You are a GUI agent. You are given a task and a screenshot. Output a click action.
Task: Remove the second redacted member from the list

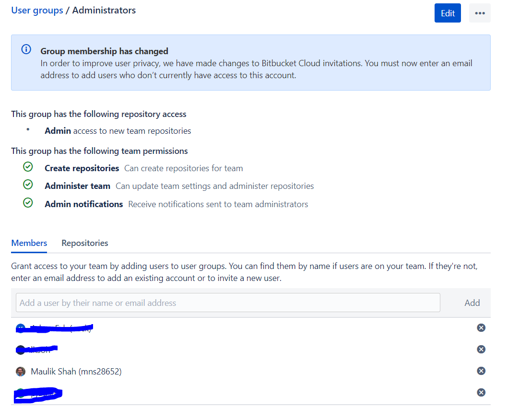481,349
